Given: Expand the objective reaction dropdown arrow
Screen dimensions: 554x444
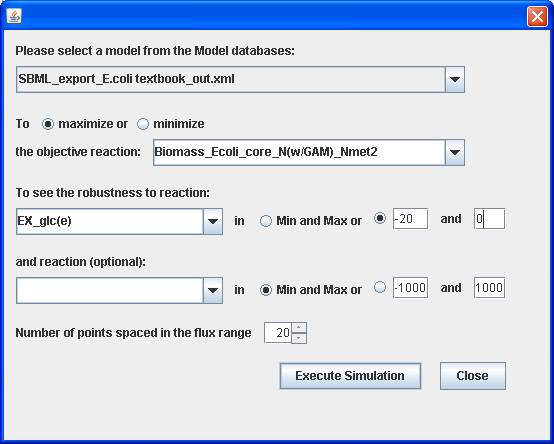Looking at the screenshot, I should 455,153.
